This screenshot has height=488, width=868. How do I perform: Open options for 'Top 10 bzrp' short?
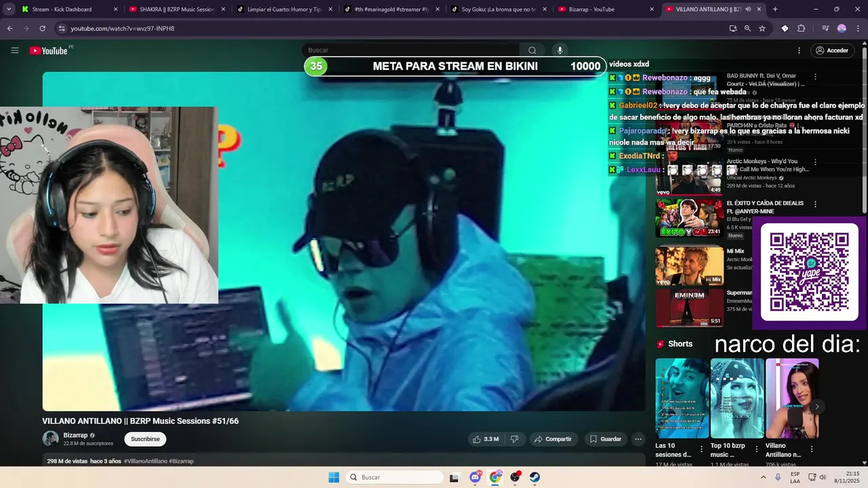757,449
